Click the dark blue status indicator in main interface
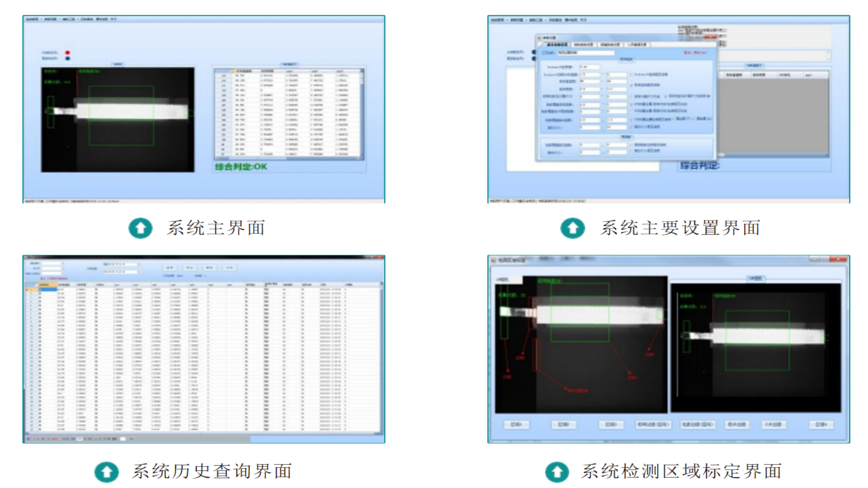The width and height of the screenshot is (868, 488). [x=68, y=58]
